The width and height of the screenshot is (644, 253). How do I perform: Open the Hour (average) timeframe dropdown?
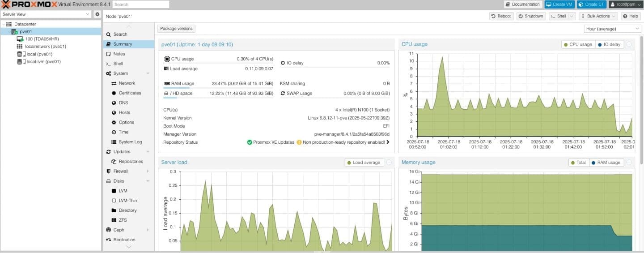pos(612,29)
